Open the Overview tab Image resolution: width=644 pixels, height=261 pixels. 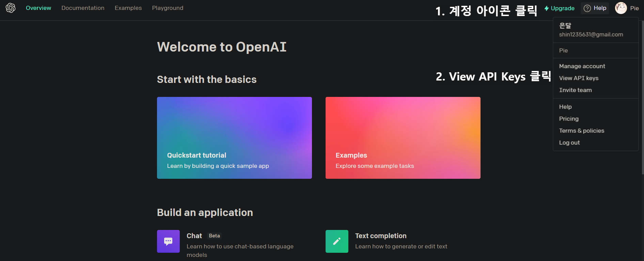(x=38, y=8)
